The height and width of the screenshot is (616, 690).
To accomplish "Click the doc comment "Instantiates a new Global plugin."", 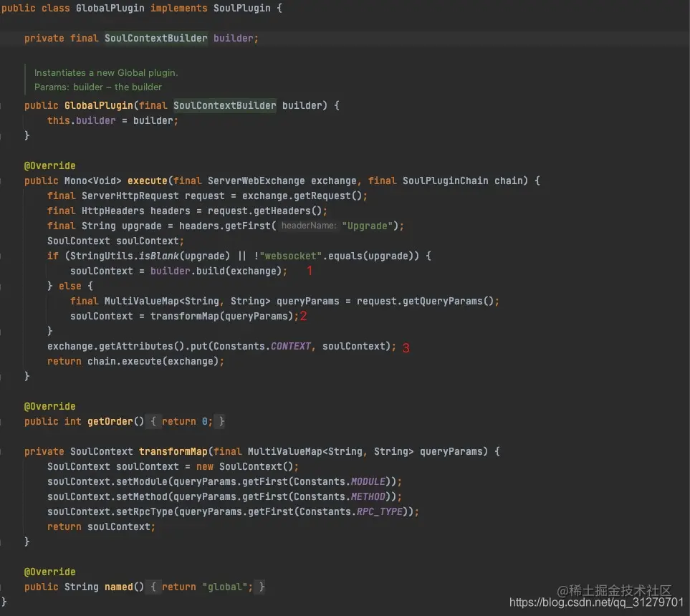I will (106, 72).
